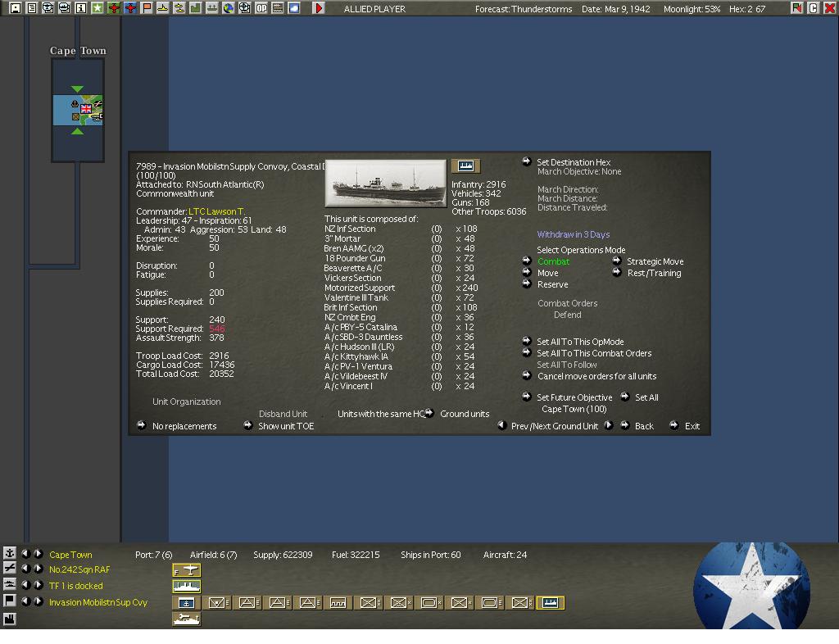The image size is (839, 644).
Task: Click Set Destination Hex
Action: (x=573, y=162)
